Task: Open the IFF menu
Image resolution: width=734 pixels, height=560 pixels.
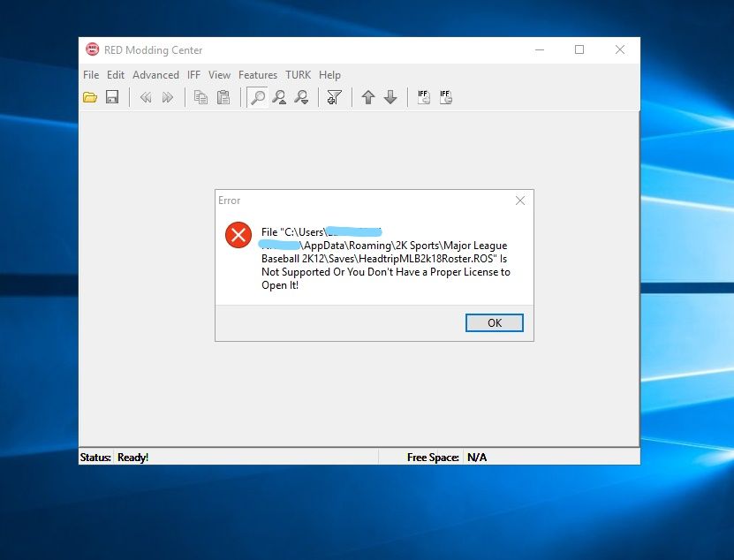Action: [193, 75]
